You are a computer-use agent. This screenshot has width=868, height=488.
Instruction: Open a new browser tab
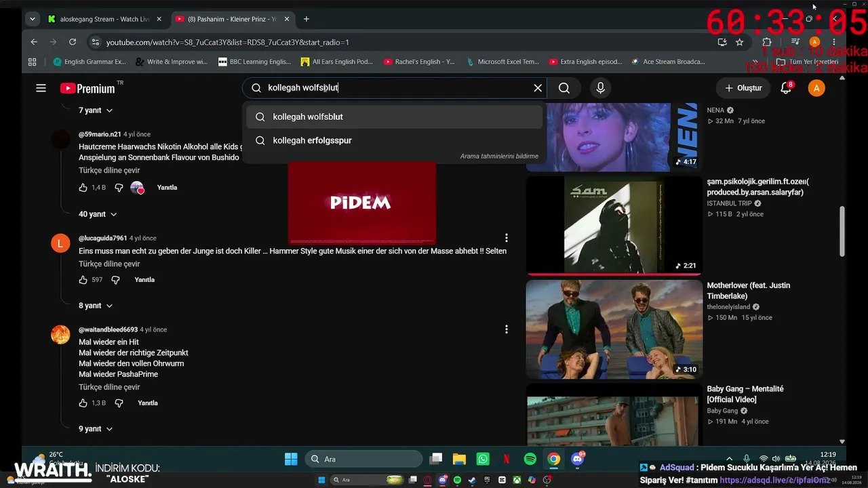point(307,19)
